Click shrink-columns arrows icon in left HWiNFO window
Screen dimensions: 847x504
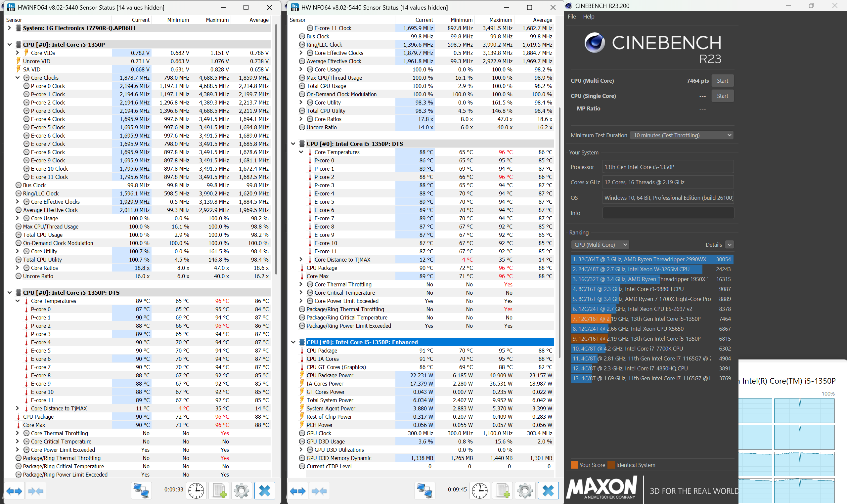coord(36,491)
